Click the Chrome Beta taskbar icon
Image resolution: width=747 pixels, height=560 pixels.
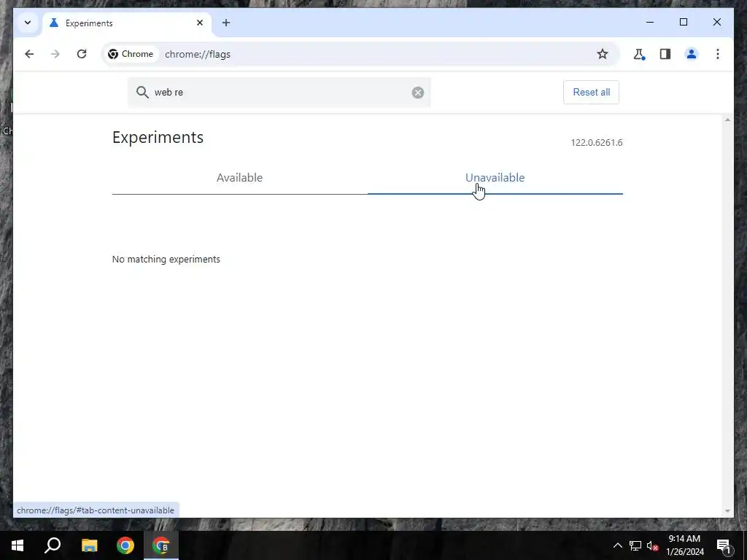pos(161,545)
